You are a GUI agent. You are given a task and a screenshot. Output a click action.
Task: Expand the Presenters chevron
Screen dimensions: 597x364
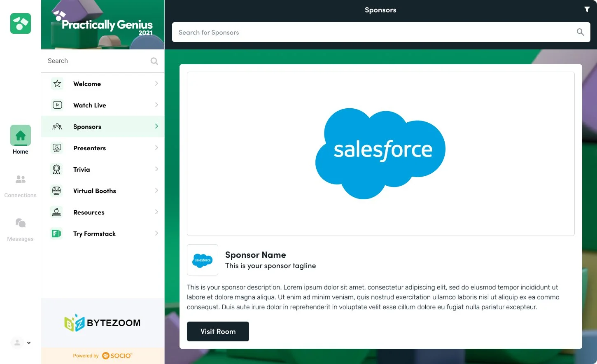pyautogui.click(x=156, y=148)
